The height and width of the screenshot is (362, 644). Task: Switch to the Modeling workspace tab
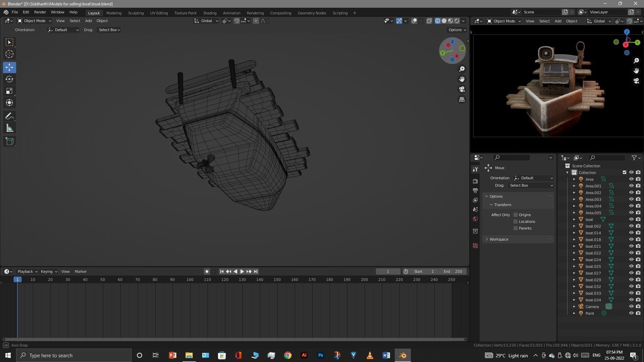coord(114,13)
